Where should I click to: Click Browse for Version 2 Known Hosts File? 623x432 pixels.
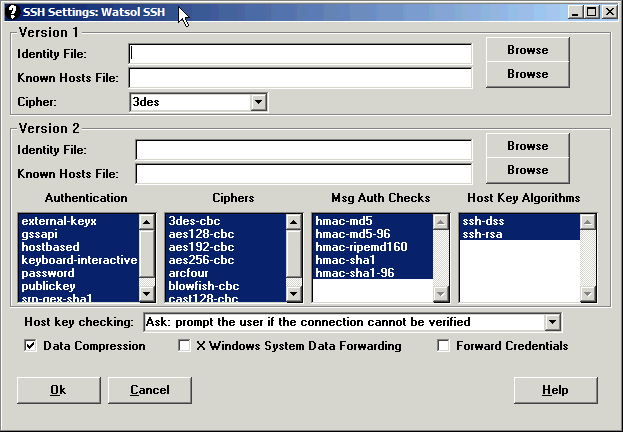(x=527, y=170)
